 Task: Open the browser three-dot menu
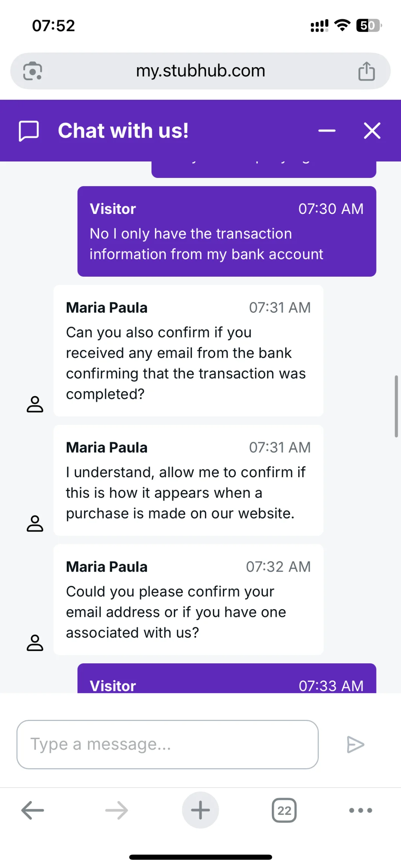click(x=361, y=810)
